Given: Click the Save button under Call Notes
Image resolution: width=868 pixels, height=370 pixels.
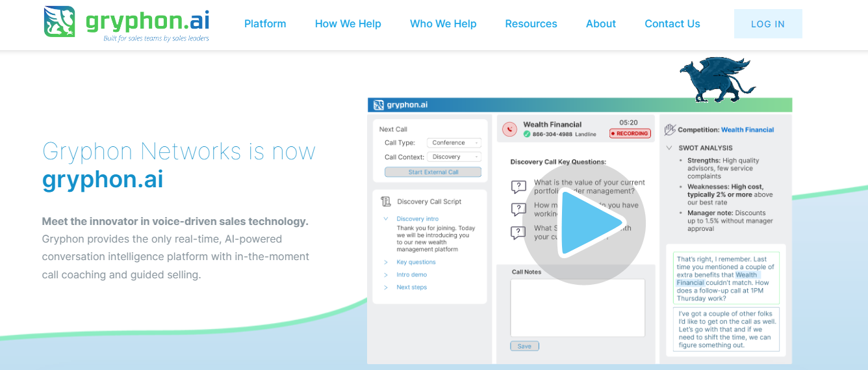Looking at the screenshot, I should [x=524, y=346].
